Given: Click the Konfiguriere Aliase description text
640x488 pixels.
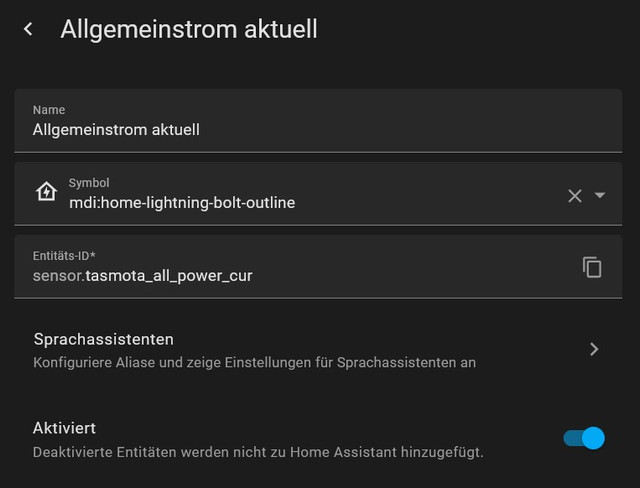Looking at the screenshot, I should [254, 362].
